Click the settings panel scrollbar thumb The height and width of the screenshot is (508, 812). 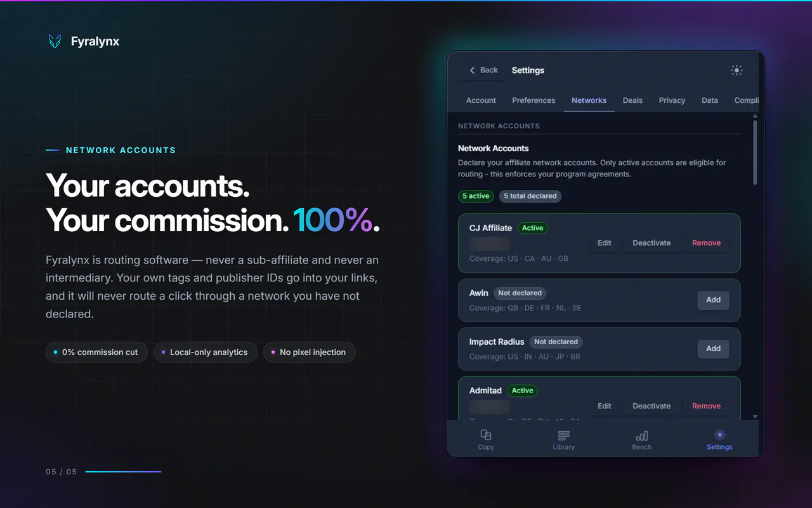(x=755, y=152)
